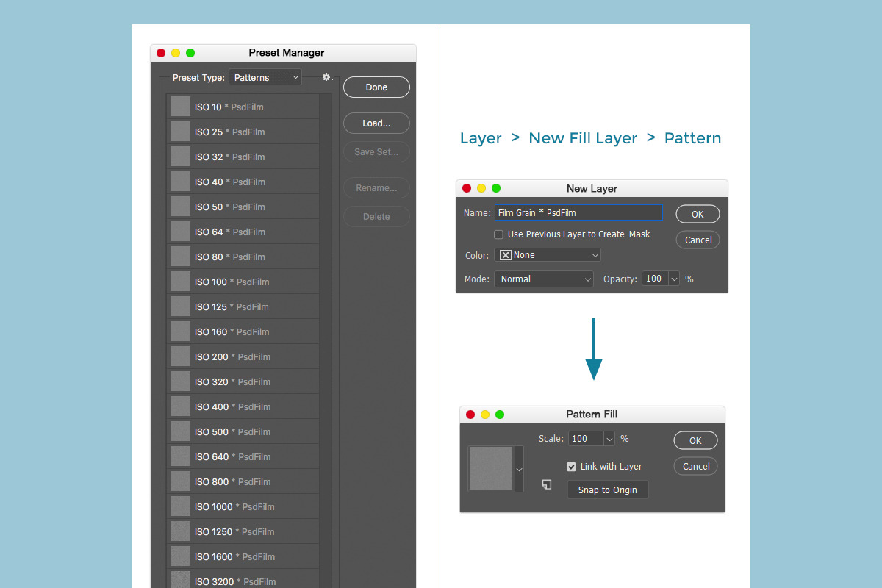The width and height of the screenshot is (882, 588).
Task: Enable Use Previous Layer to Create Mask
Action: click(498, 234)
